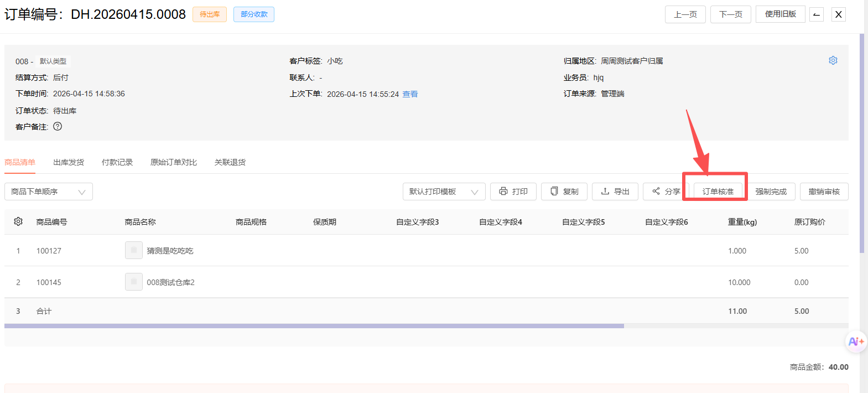Click the horizontal table scrollbar

click(x=314, y=326)
